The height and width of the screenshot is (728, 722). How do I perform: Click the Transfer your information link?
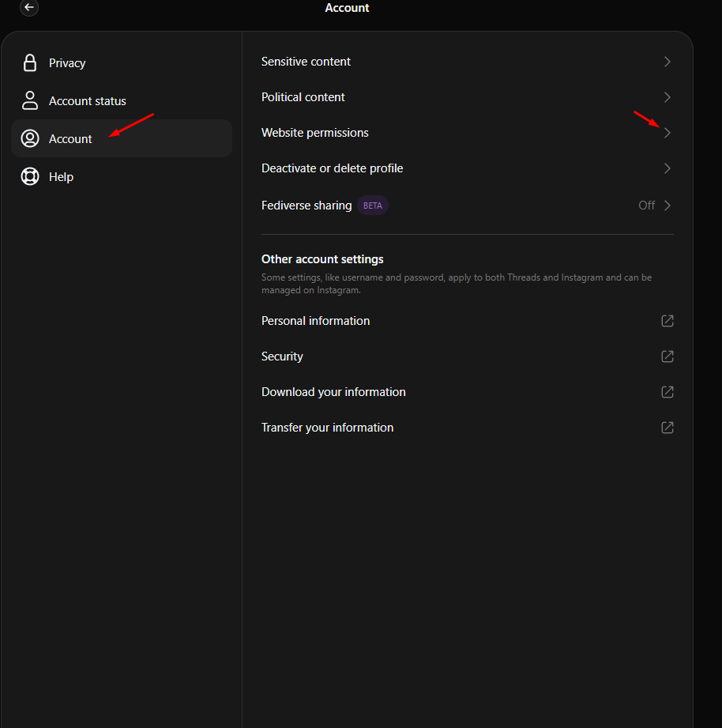[x=327, y=428]
